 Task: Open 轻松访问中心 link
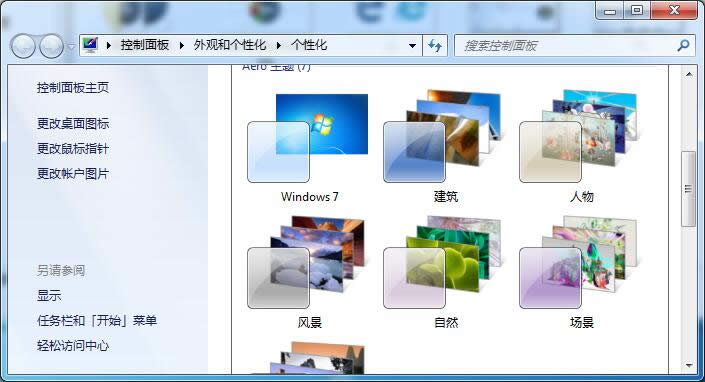tap(73, 346)
